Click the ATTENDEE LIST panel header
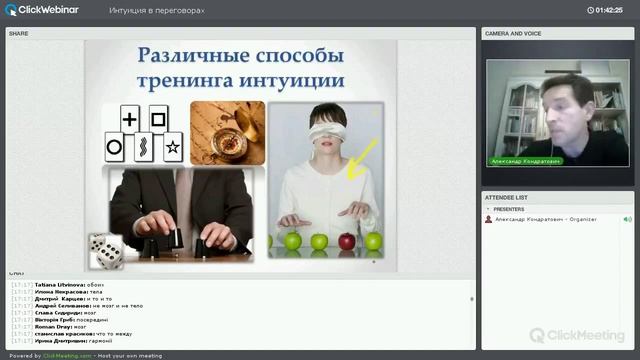The height and width of the screenshot is (360, 640). click(558, 198)
